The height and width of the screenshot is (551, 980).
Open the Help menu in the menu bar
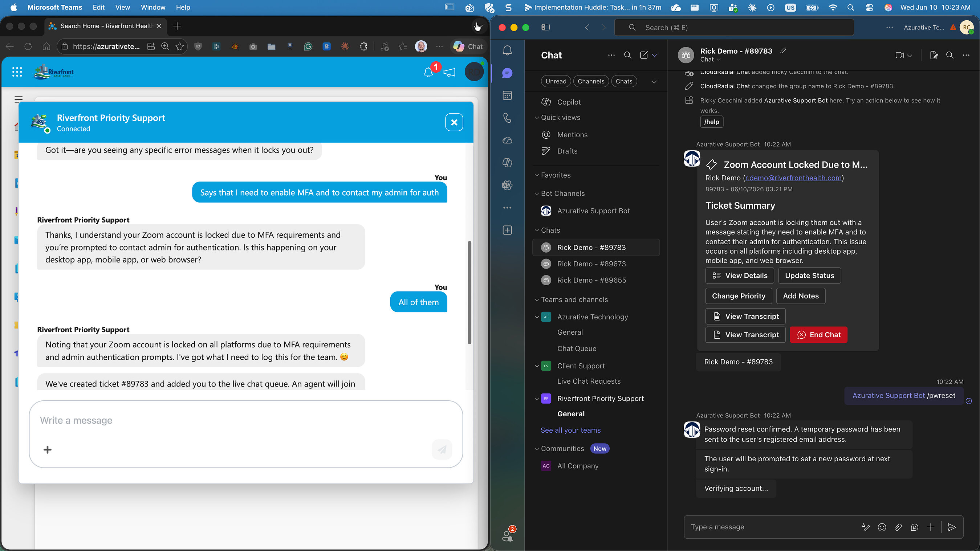tap(183, 7)
